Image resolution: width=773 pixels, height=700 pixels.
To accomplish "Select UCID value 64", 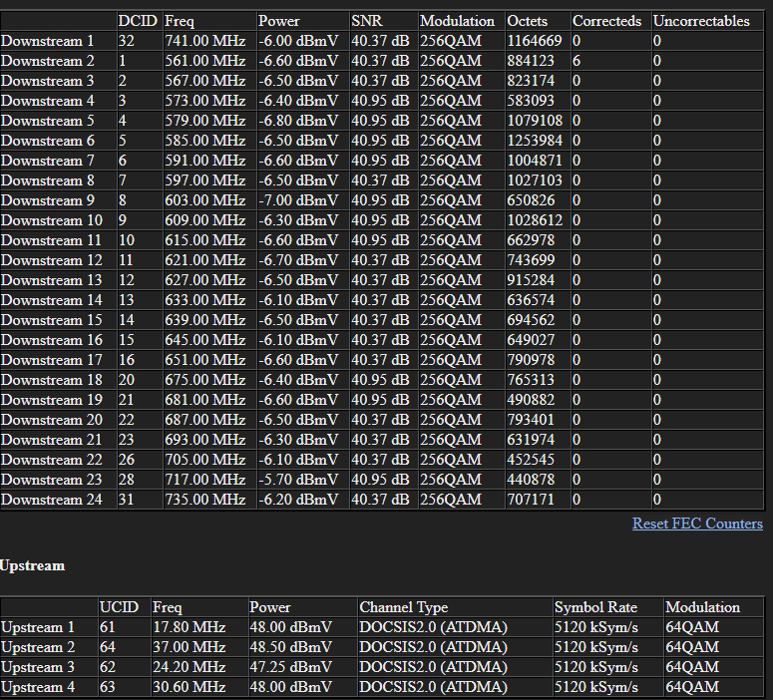I will point(108,647).
